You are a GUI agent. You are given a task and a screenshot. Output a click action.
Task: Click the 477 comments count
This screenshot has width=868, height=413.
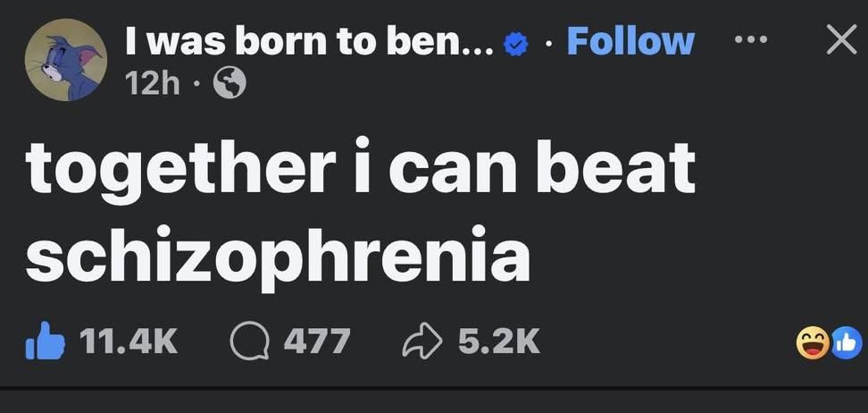click(317, 341)
